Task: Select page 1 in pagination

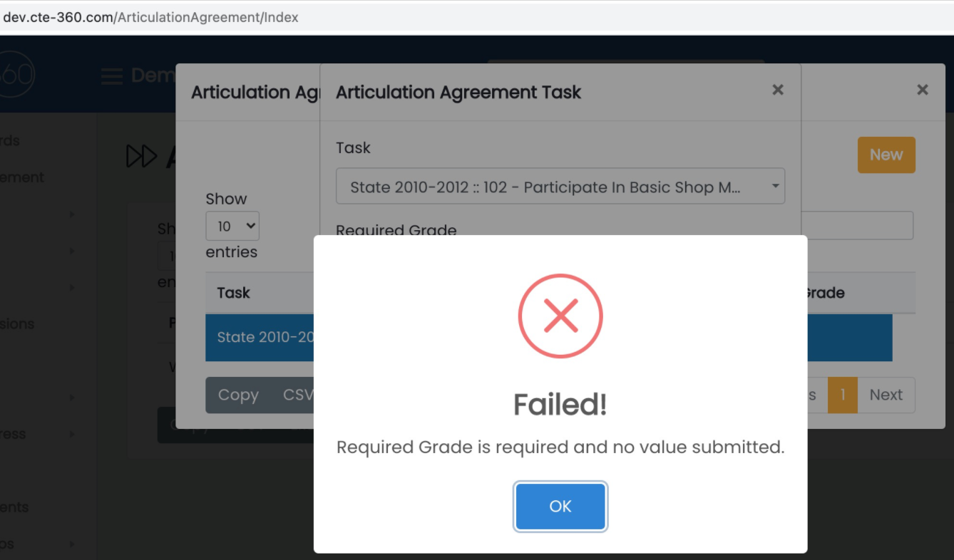Action: pos(843,395)
